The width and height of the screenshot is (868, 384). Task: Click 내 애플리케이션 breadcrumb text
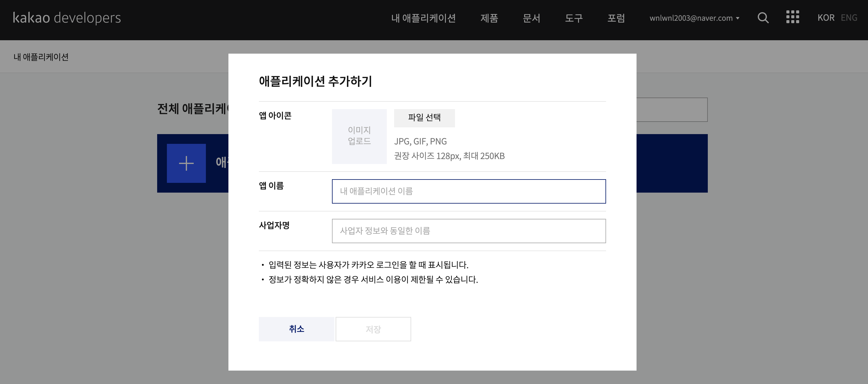click(41, 57)
